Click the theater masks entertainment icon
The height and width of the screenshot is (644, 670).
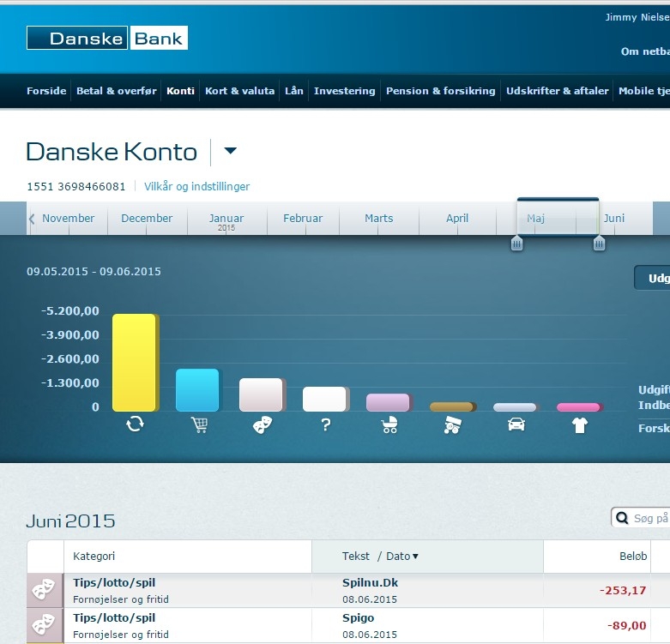pos(262,424)
